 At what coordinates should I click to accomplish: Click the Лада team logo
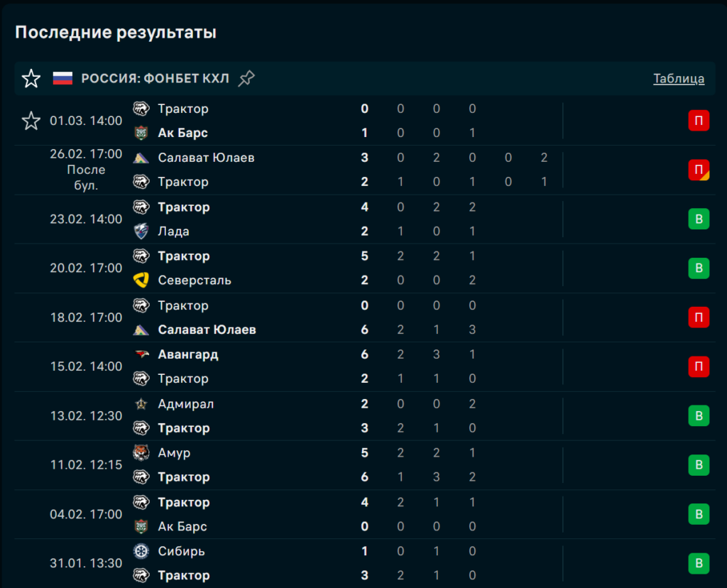point(141,232)
